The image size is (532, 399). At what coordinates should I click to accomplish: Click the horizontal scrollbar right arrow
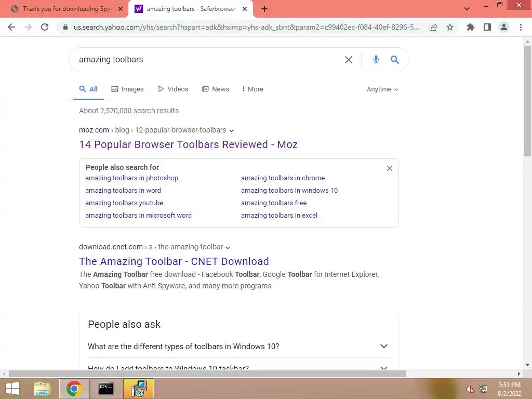[519, 374]
